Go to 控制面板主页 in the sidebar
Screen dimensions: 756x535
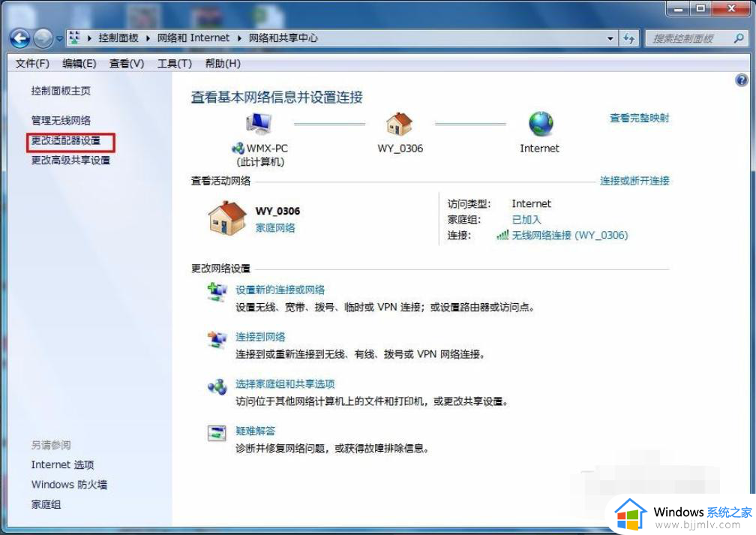[x=61, y=91]
